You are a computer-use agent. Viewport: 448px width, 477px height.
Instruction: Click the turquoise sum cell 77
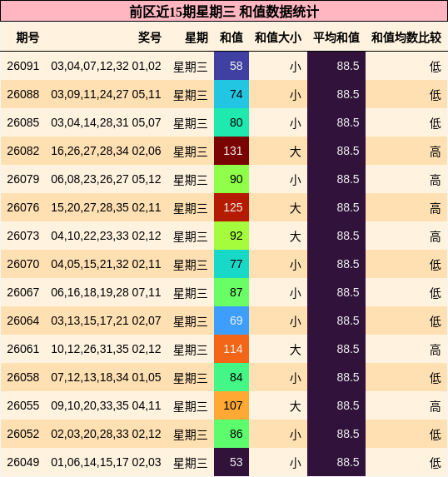click(x=231, y=264)
